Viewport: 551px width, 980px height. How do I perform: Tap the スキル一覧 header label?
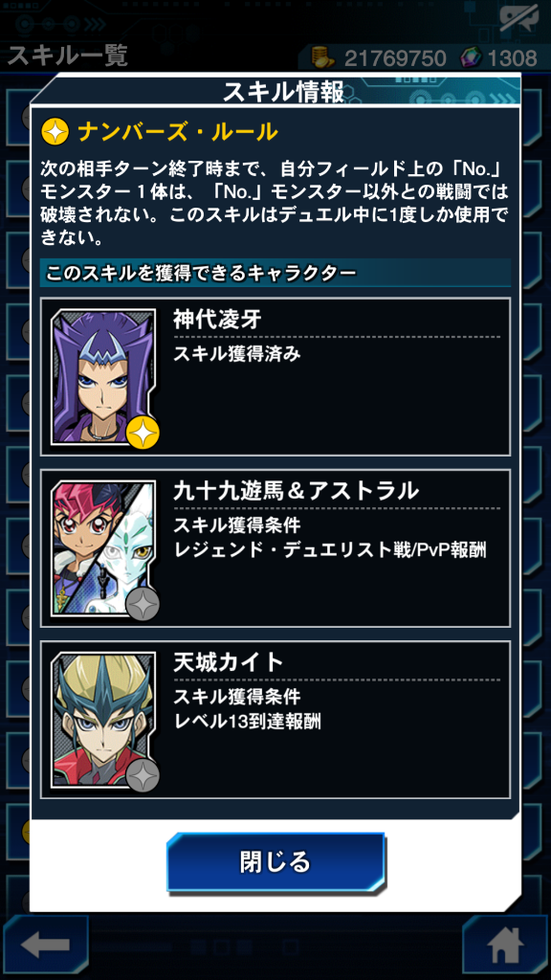click(x=67, y=56)
